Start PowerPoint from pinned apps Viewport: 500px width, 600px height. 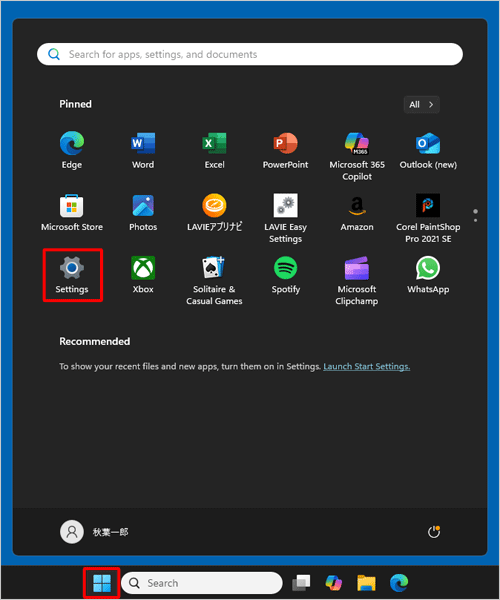(x=285, y=150)
